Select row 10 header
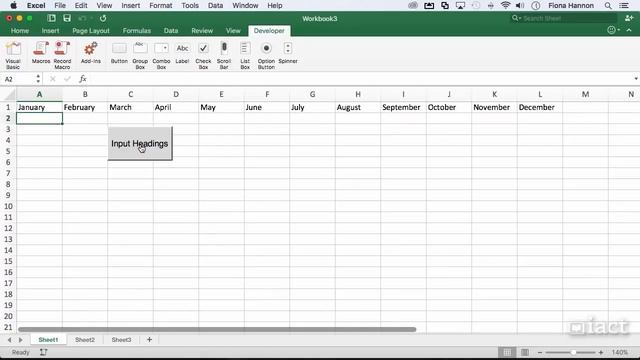 8,206
